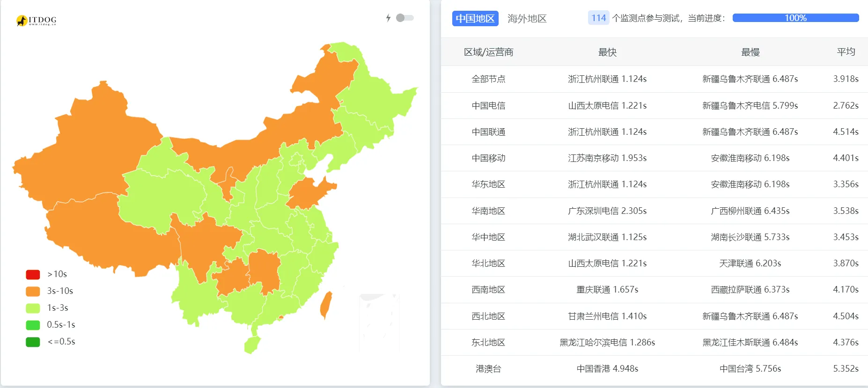Click 湖北武汉联通 1.125s cell
The height and width of the screenshot is (388, 868).
point(607,237)
